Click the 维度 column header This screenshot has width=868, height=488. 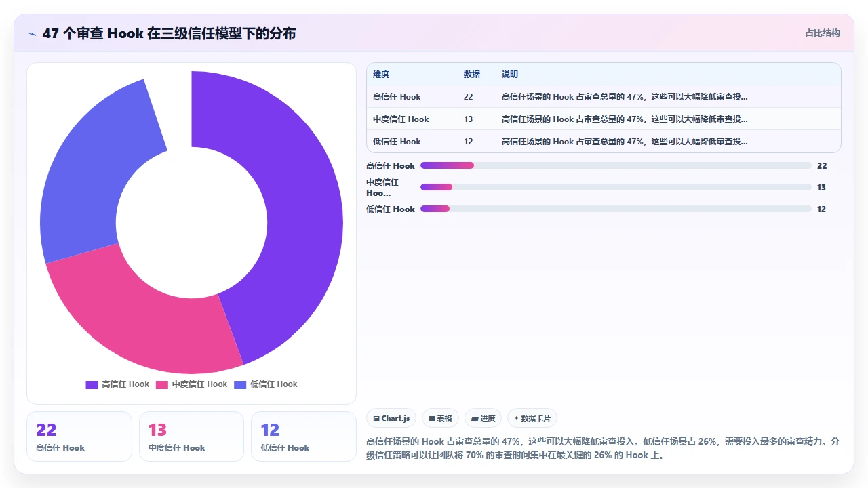pyautogui.click(x=381, y=74)
